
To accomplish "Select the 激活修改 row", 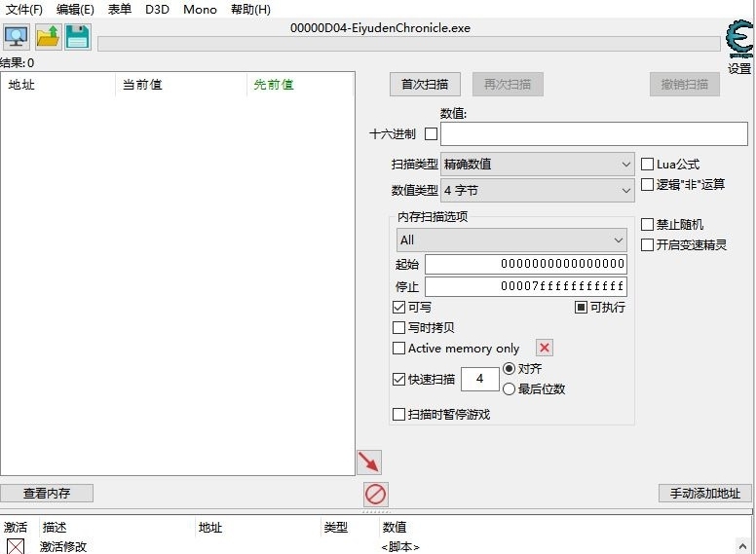I will point(369,547).
